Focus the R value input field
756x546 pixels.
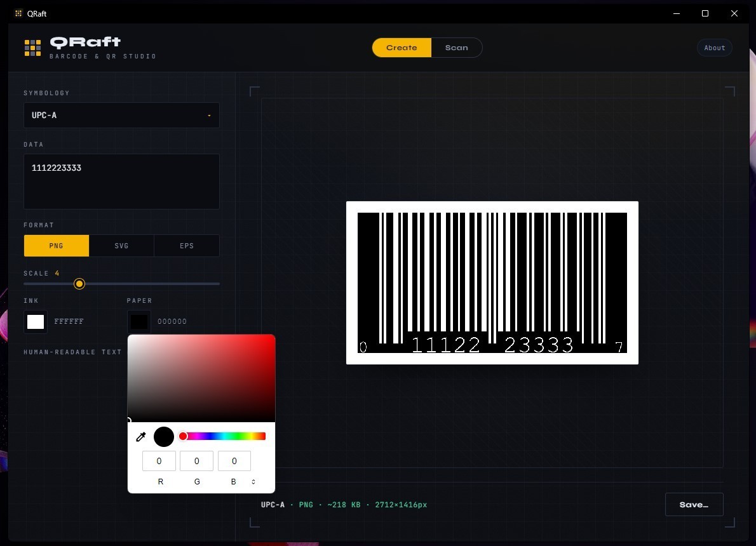(x=159, y=461)
